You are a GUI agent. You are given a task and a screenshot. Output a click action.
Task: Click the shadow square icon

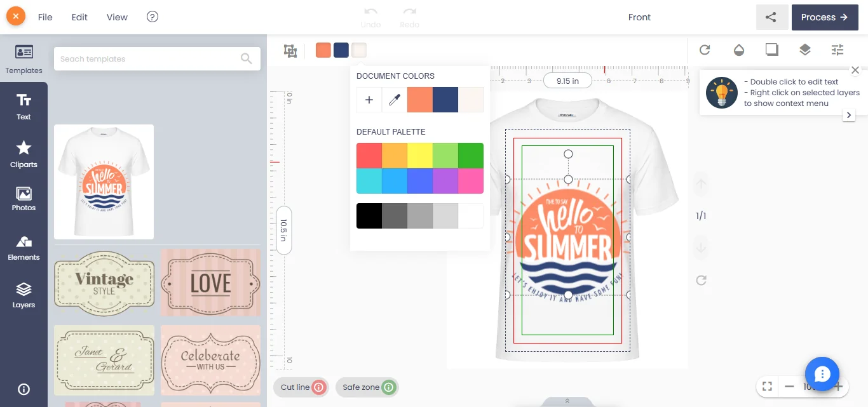tap(771, 50)
